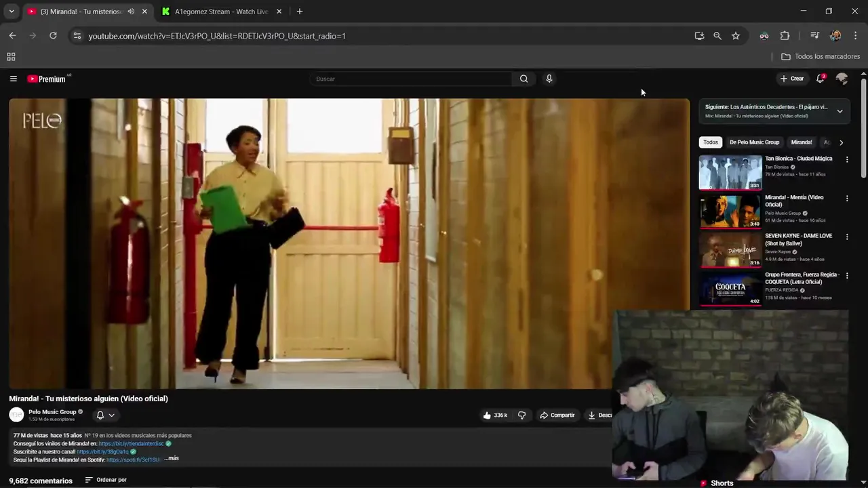This screenshot has width=868, height=488.
Task: Click the glasses-face extension icon
Action: [764, 36]
